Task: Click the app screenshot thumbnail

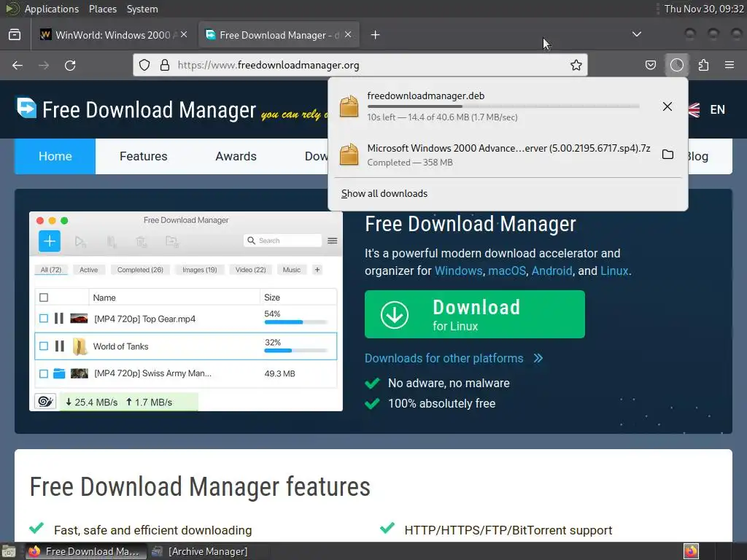Action: click(x=186, y=311)
